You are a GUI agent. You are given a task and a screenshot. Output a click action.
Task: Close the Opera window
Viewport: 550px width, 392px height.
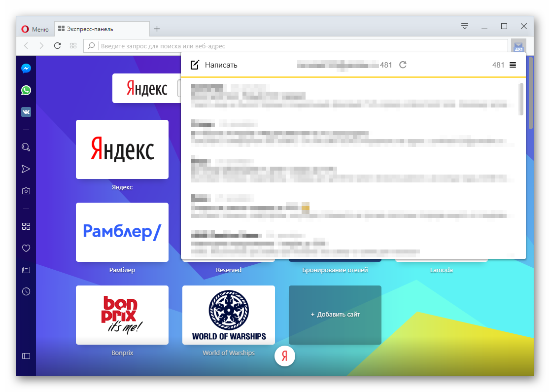[x=524, y=26]
